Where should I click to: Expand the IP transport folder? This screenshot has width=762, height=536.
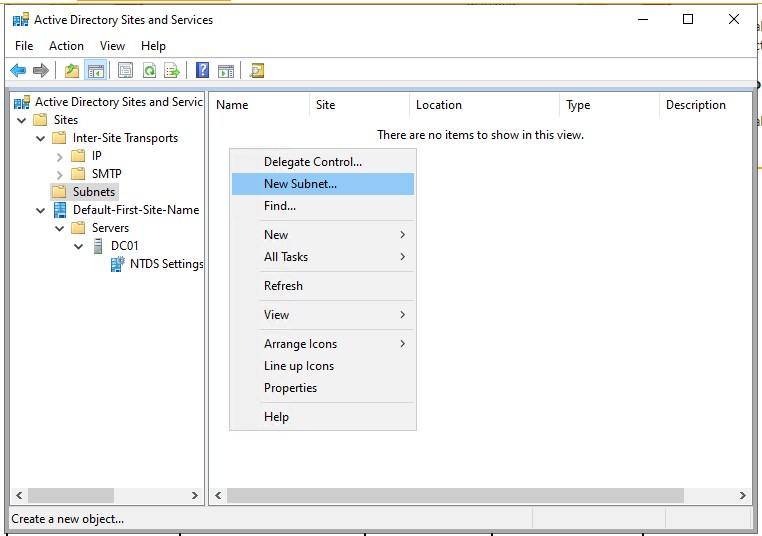click(x=60, y=156)
